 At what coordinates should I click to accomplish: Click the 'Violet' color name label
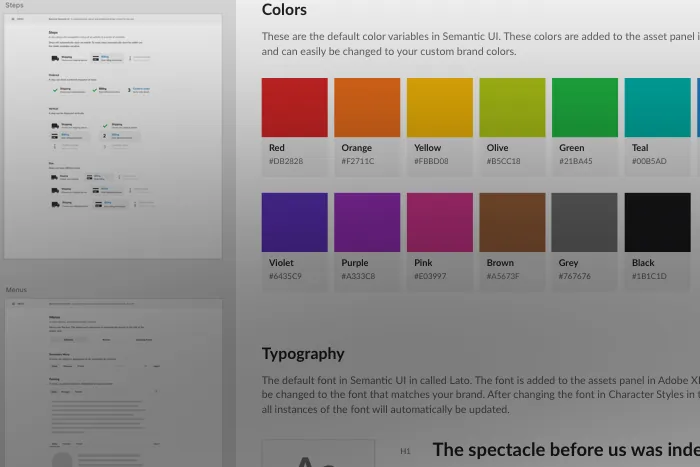click(x=281, y=263)
